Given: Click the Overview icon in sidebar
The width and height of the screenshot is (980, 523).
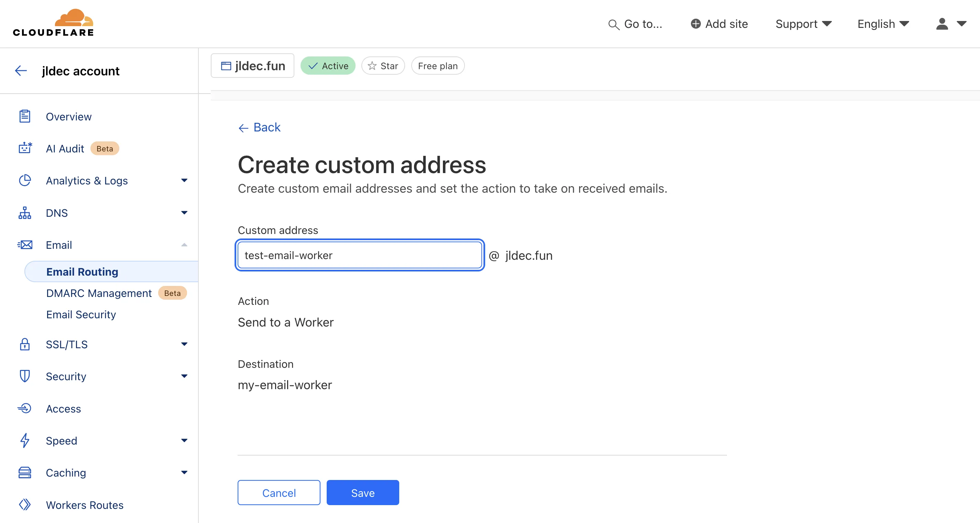Looking at the screenshot, I should coord(26,116).
